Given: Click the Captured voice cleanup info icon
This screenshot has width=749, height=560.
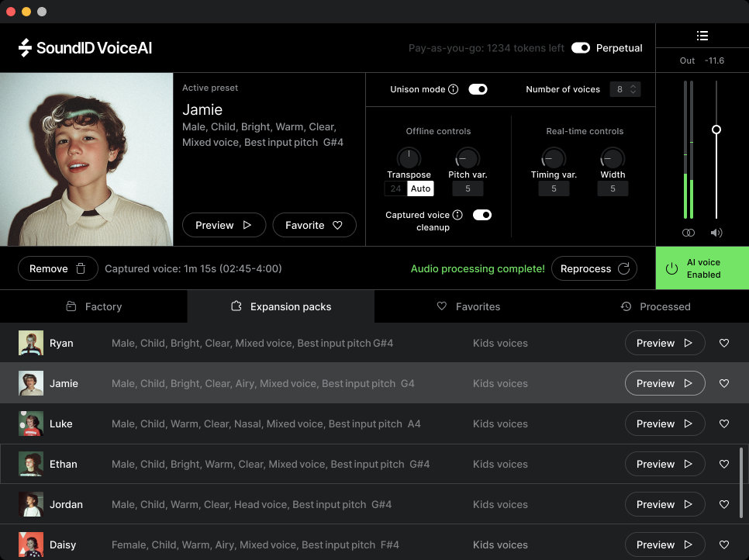Looking at the screenshot, I should 457,215.
